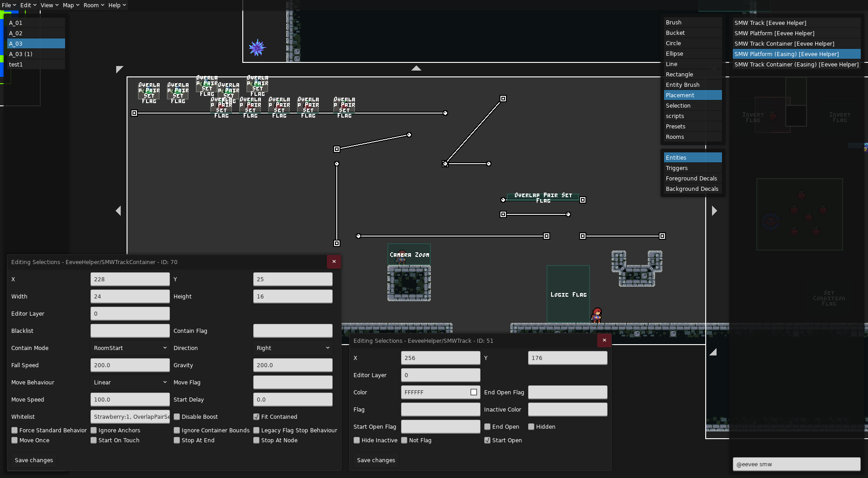Viewport: 868px width, 478px height.
Task: Select the Brush tool
Action: coord(693,23)
